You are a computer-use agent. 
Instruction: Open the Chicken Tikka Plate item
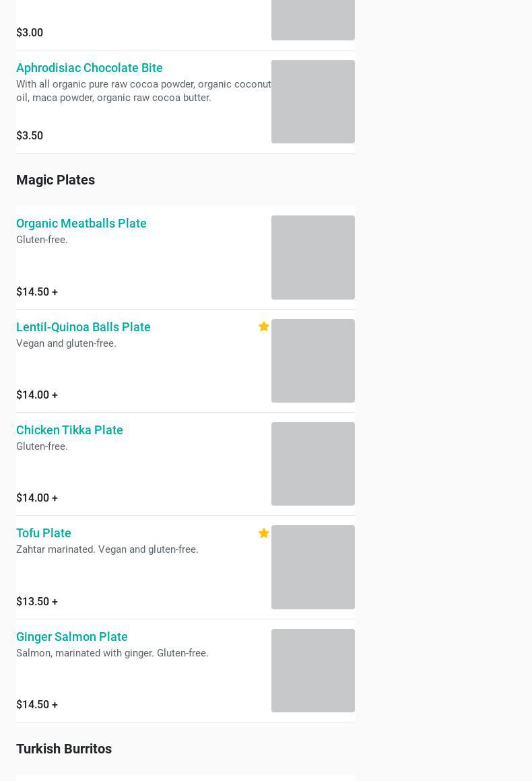[x=69, y=430]
